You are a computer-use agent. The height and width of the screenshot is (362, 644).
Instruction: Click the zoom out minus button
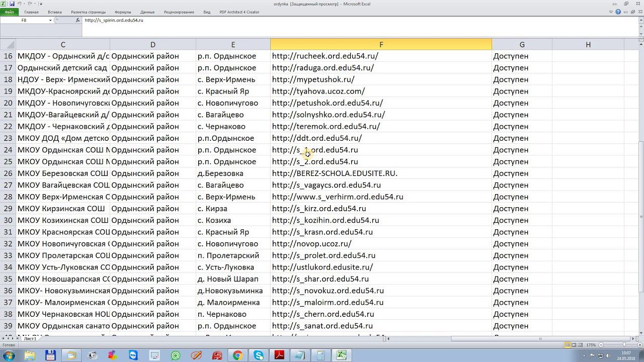[601, 345]
